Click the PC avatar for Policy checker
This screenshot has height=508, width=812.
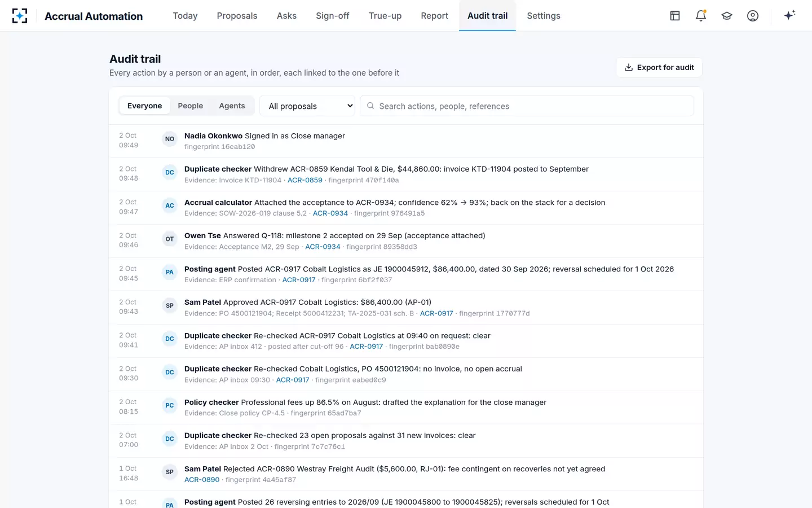170,405
